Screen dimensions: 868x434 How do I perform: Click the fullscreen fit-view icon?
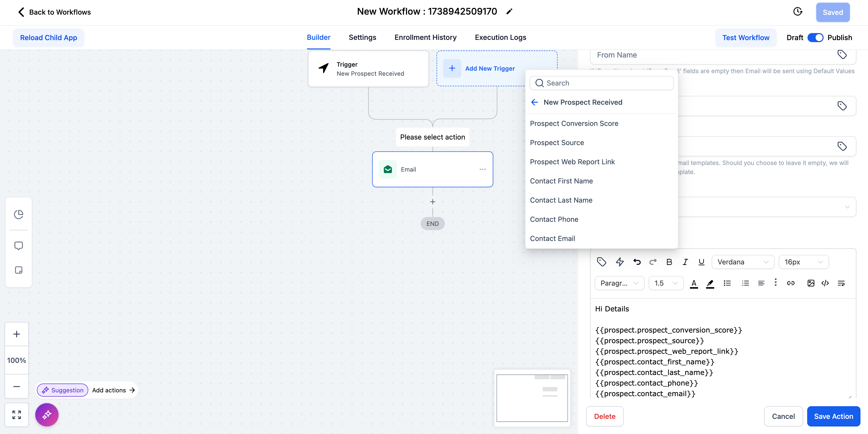(16, 415)
